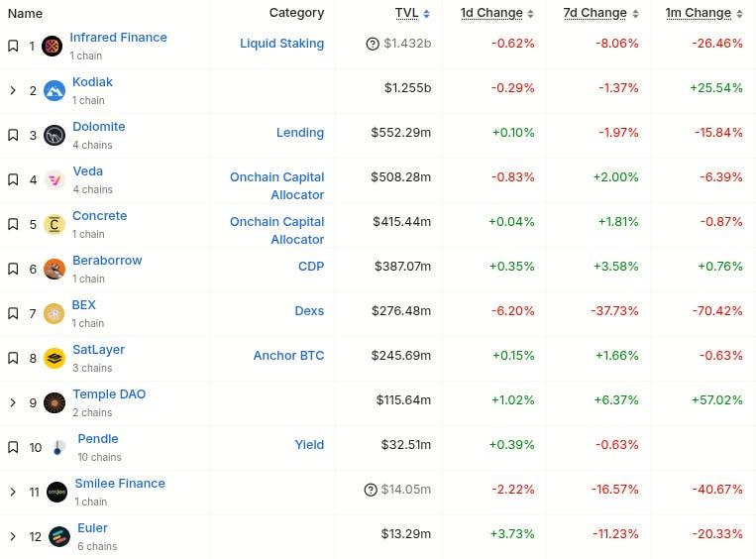This screenshot has height=559, width=756.
Task: Click the Infrared Finance logo icon
Action: (x=53, y=46)
